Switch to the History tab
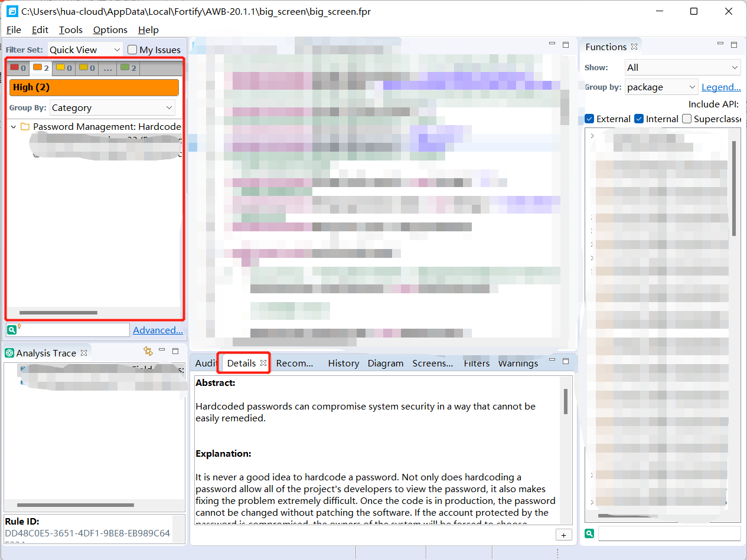 coord(344,363)
